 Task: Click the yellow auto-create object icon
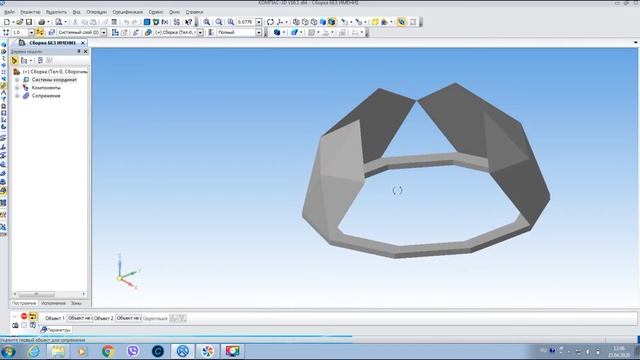coord(33,316)
